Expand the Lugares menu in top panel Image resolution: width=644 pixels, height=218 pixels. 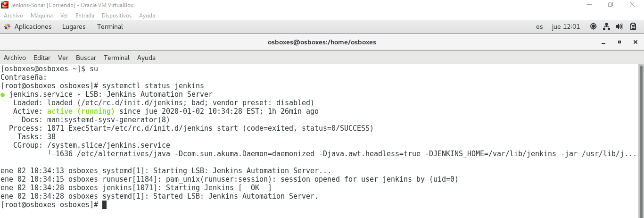[74, 26]
